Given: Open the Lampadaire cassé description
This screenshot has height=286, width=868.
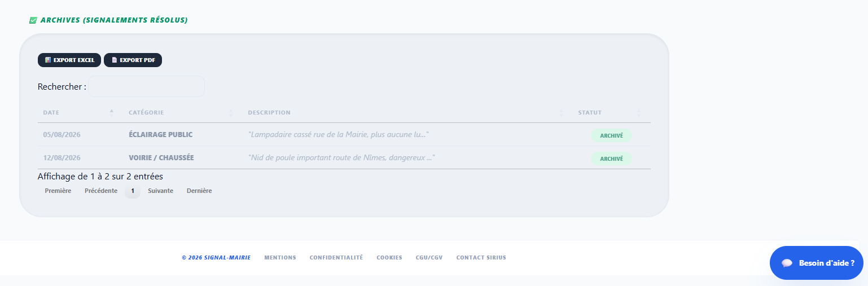Looking at the screenshot, I should 338,135.
